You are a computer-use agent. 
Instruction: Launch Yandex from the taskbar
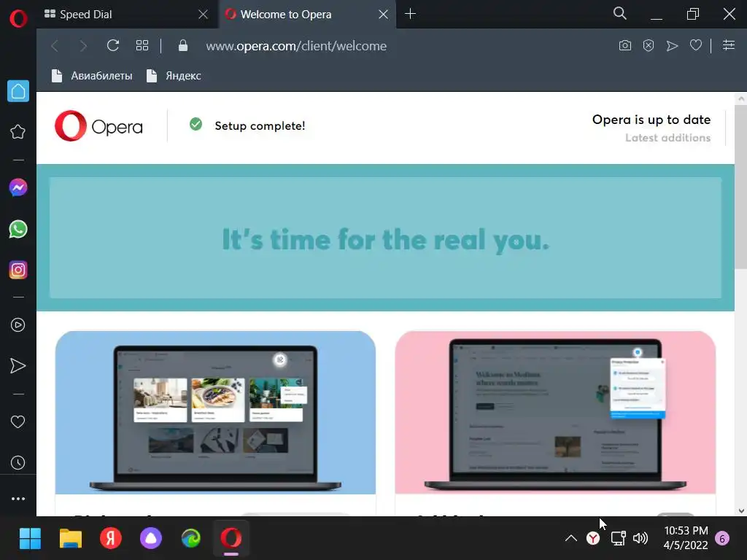click(x=111, y=539)
